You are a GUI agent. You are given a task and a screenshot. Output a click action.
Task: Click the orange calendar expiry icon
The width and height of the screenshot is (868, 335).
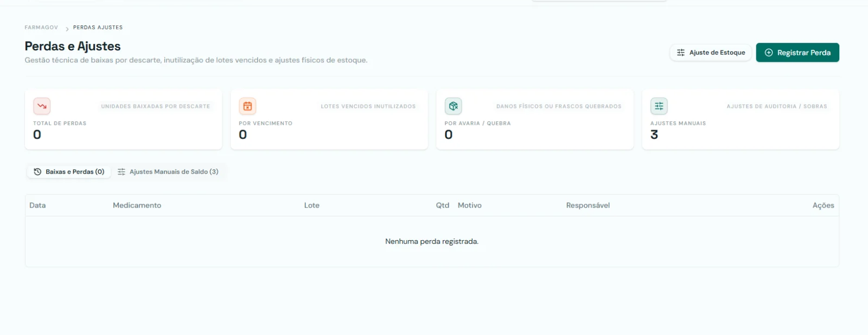(247, 106)
